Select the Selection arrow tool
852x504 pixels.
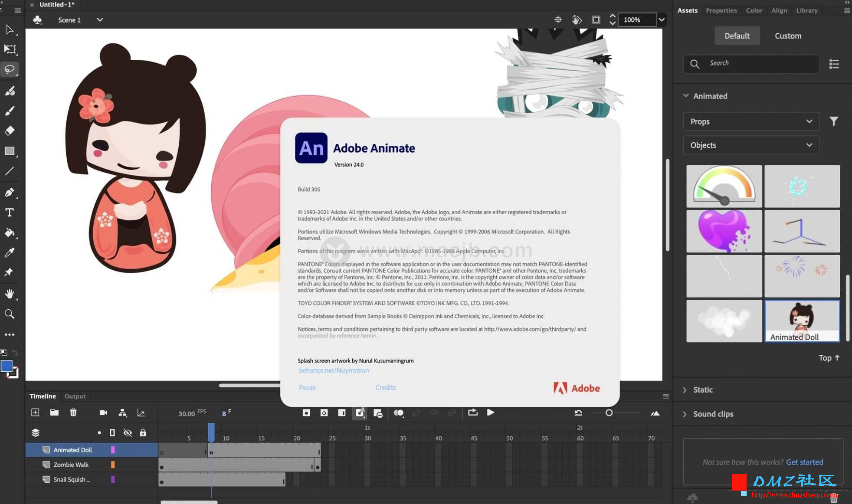click(x=10, y=29)
